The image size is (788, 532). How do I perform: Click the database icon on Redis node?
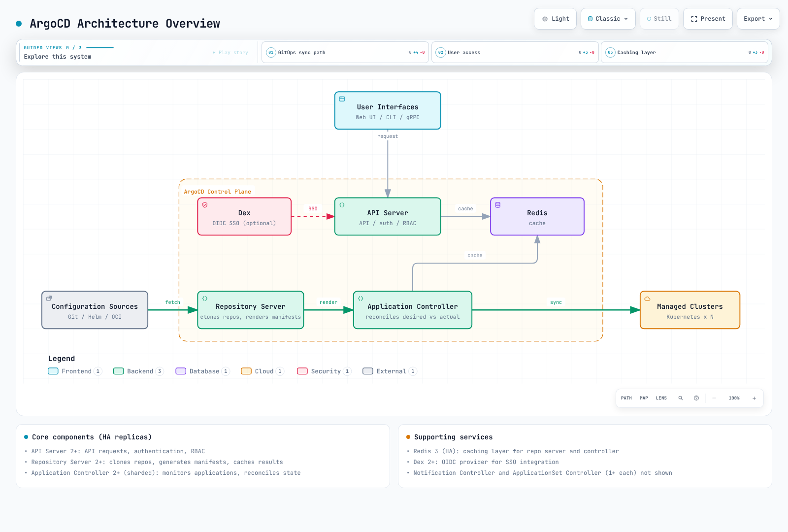click(498, 205)
